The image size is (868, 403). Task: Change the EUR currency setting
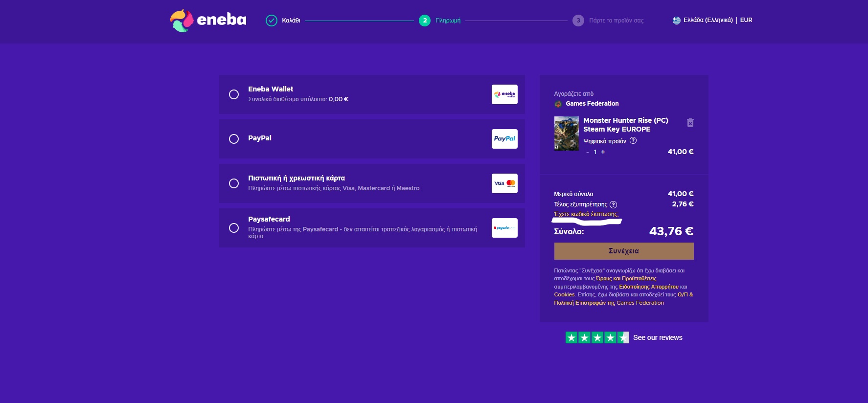click(x=746, y=20)
